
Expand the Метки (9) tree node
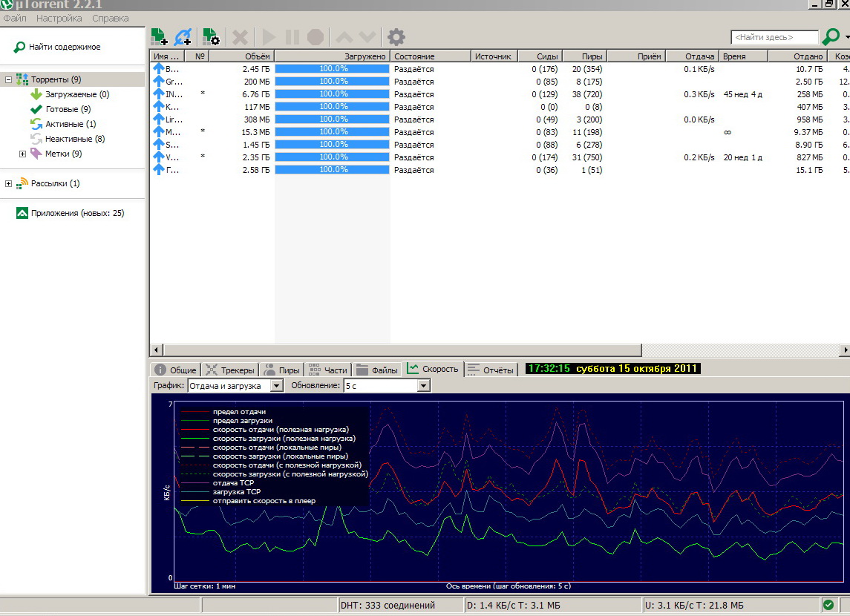click(22, 154)
